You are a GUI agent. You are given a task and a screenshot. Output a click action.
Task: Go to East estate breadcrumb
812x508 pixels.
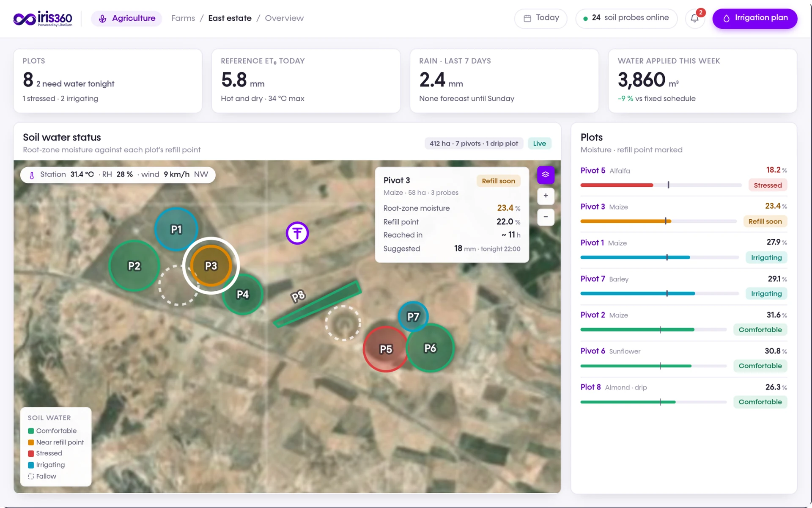click(230, 18)
